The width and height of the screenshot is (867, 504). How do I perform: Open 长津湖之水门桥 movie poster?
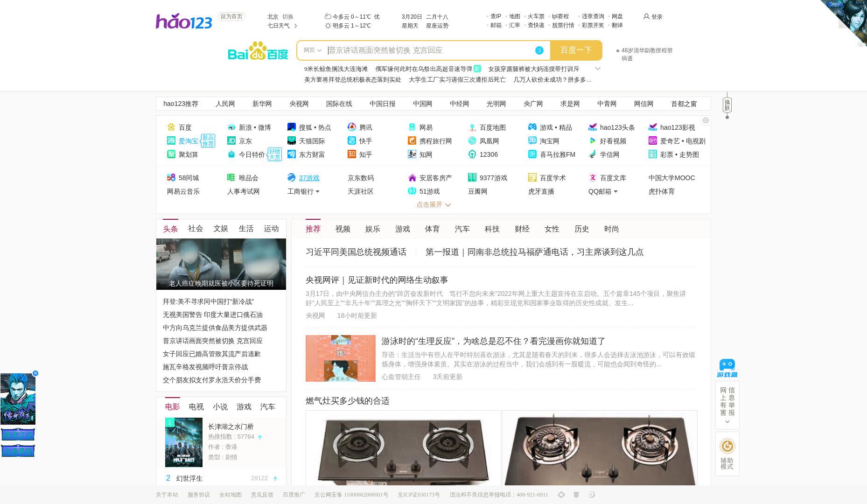pyautogui.click(x=184, y=442)
